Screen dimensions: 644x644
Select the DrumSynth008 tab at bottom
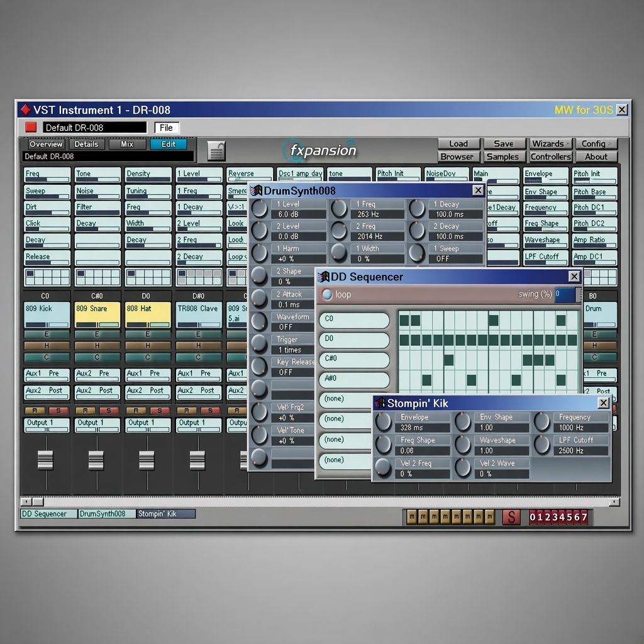(x=107, y=514)
